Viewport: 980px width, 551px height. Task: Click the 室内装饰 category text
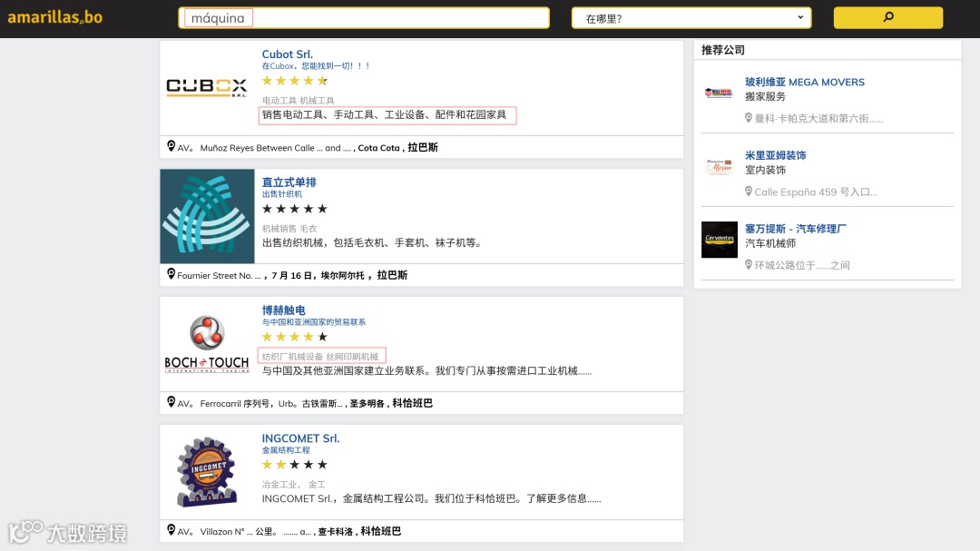click(x=765, y=170)
